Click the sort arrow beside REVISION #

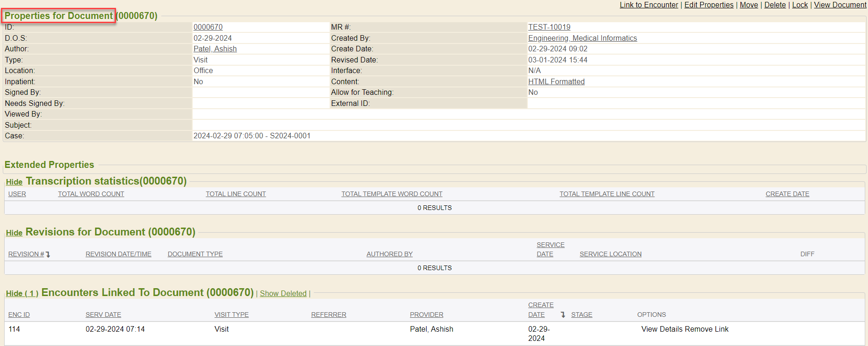point(48,254)
